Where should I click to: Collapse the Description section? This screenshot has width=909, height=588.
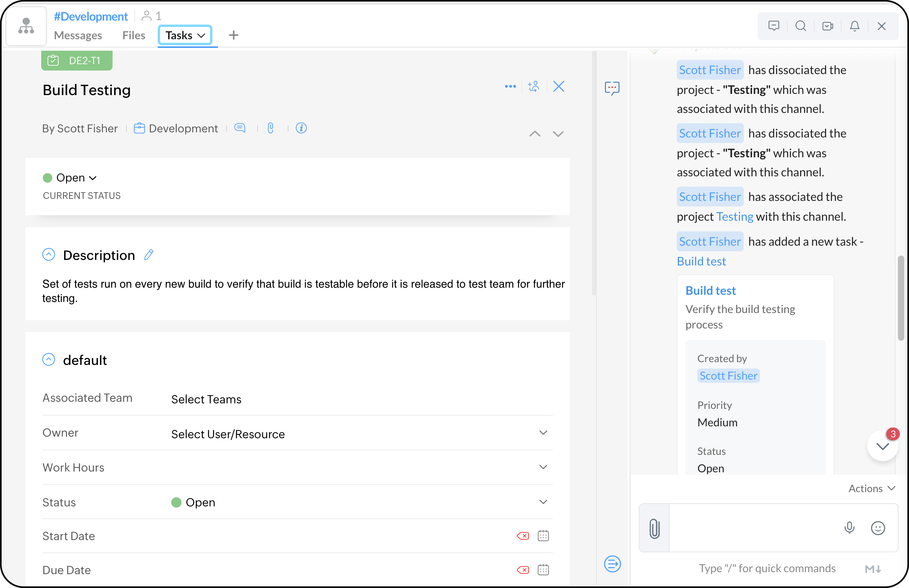point(49,254)
